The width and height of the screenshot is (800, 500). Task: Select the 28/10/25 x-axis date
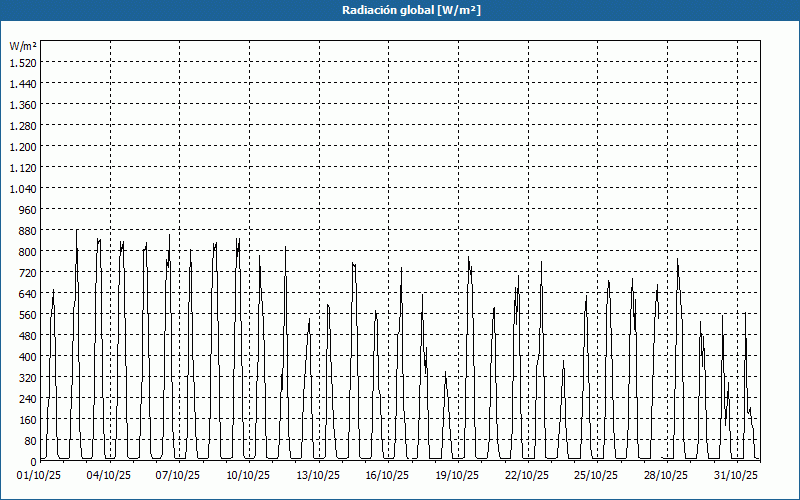tap(667, 475)
